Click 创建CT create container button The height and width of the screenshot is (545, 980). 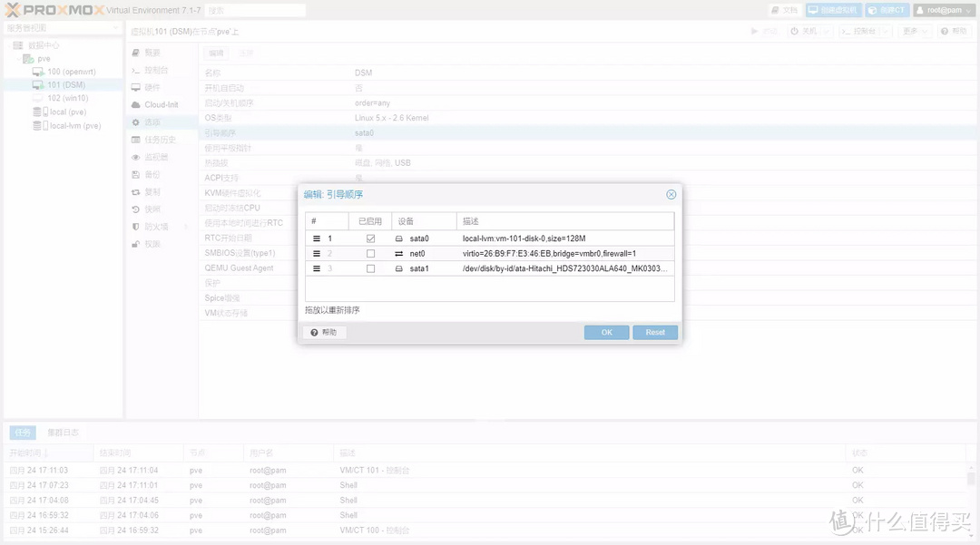[x=887, y=10]
